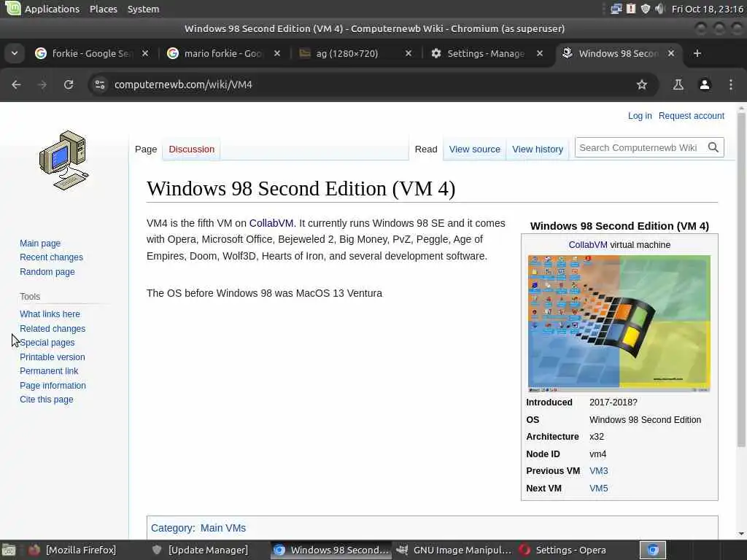Reload the page with refresh icon

coord(69,85)
